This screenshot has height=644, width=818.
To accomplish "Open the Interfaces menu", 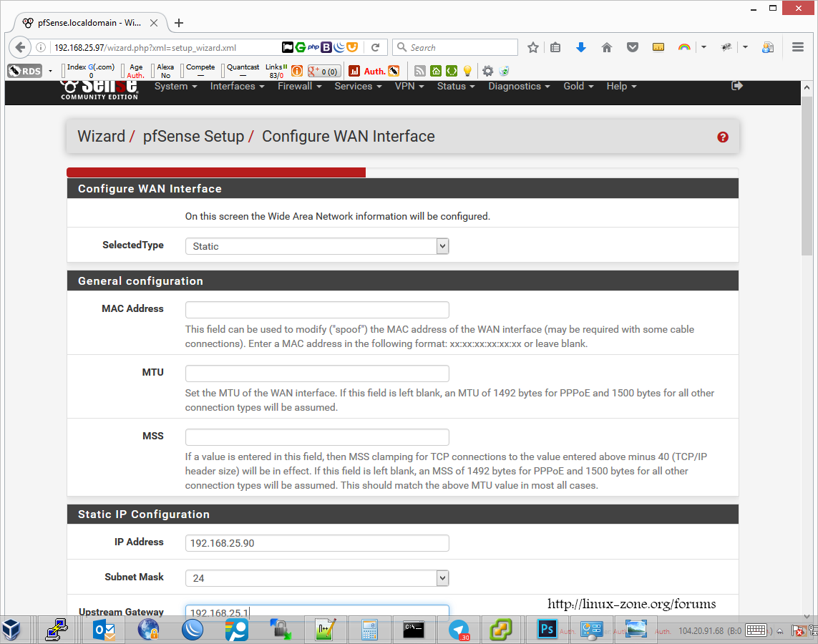I will (237, 87).
